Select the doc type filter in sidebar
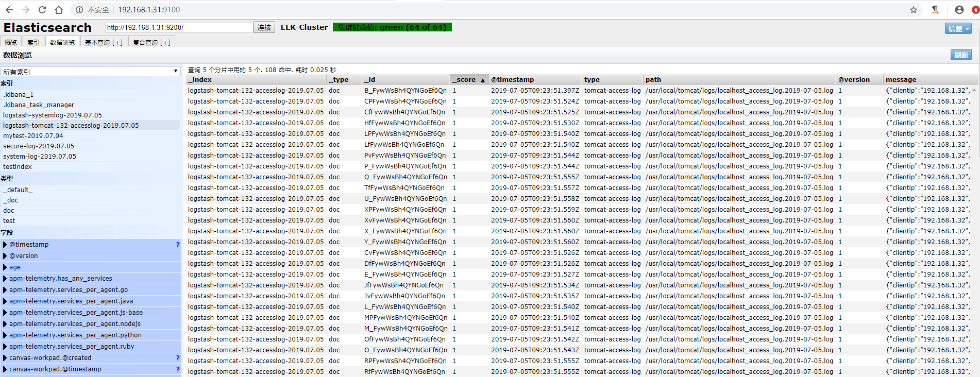 point(91,211)
